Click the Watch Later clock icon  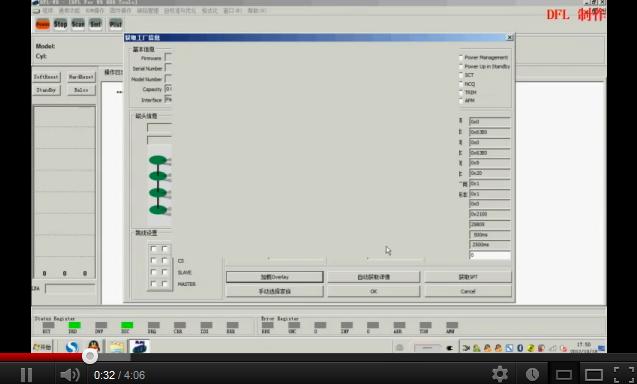click(x=532, y=374)
